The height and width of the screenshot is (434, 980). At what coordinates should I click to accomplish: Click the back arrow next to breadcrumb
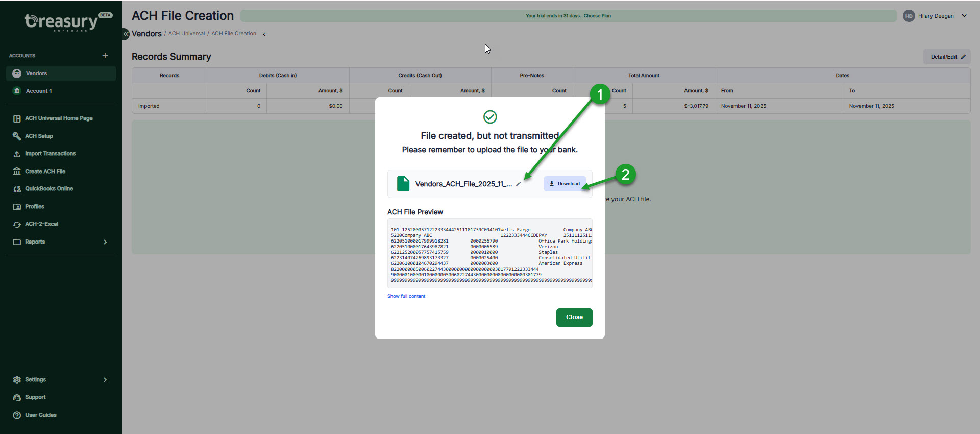tap(265, 34)
